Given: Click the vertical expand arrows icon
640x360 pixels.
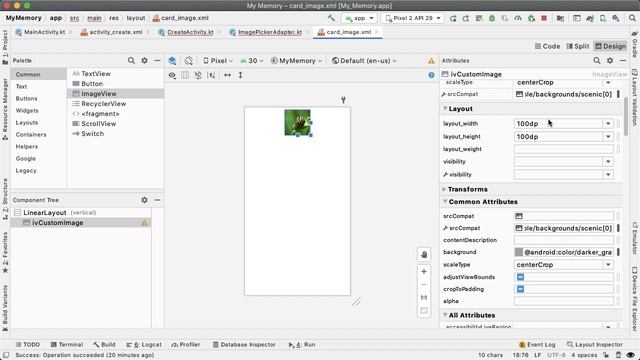Looking at the screenshot, I should pos(240,75).
